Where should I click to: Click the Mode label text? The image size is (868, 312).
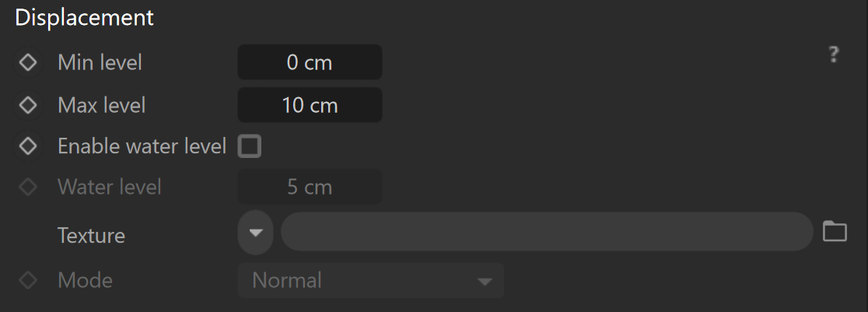(x=85, y=280)
